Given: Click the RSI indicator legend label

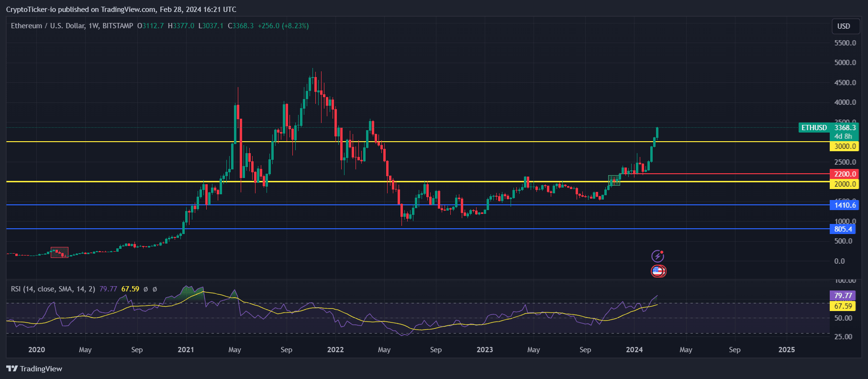Looking at the screenshot, I should click(x=53, y=289).
